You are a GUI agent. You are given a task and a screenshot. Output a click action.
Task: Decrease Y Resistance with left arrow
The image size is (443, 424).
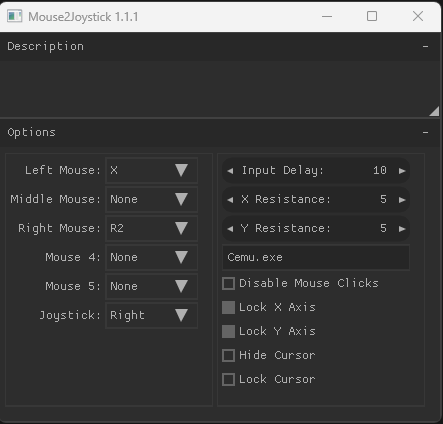click(230, 229)
